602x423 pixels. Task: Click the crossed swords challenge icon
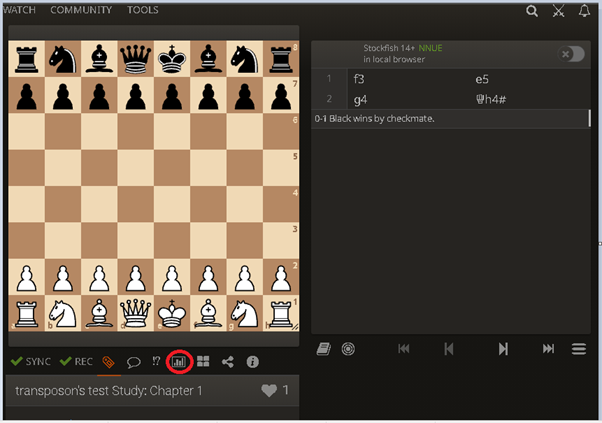[558, 11]
